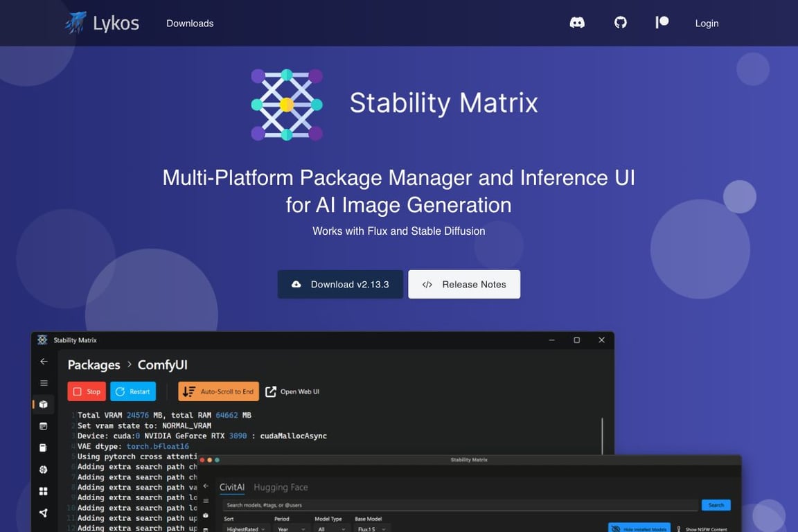Click the yellow minimize dot on macOS window
The image size is (798, 532).
point(210,460)
